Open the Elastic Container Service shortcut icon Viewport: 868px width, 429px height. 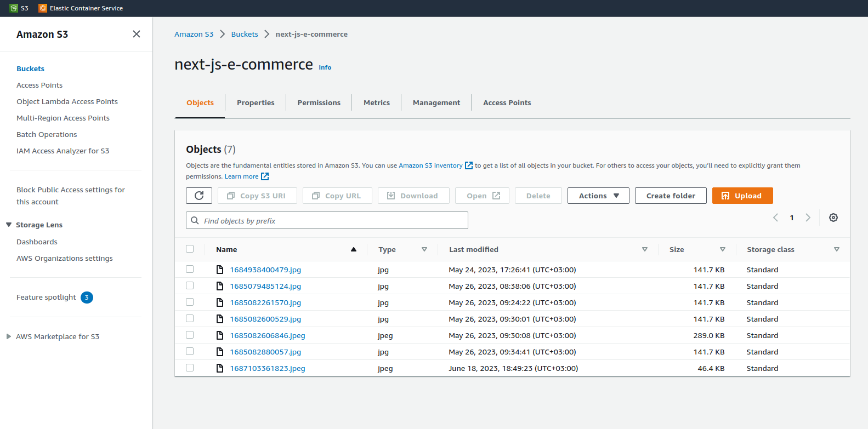click(43, 8)
